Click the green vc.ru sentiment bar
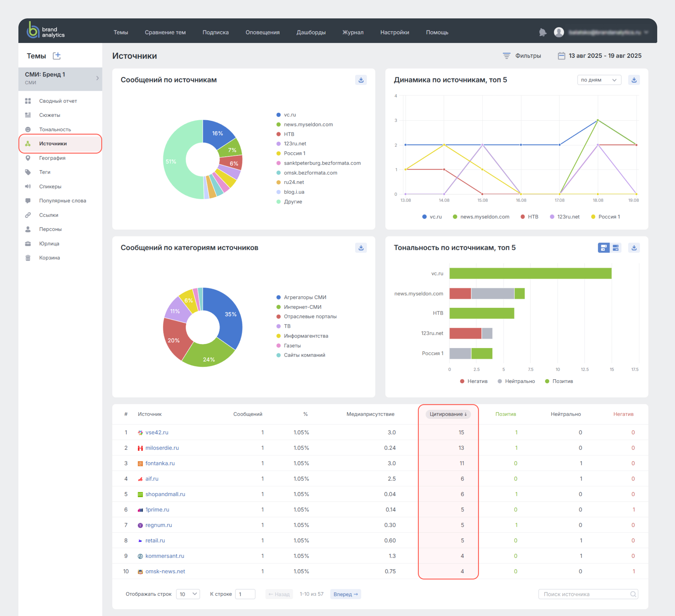This screenshot has height=616, width=675. click(x=530, y=274)
